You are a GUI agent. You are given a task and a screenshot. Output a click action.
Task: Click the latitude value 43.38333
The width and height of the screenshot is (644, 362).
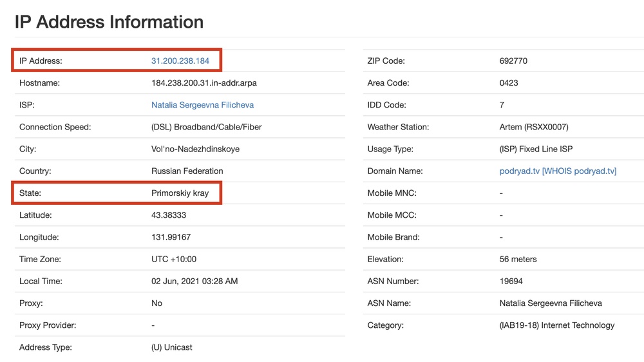pyautogui.click(x=169, y=215)
